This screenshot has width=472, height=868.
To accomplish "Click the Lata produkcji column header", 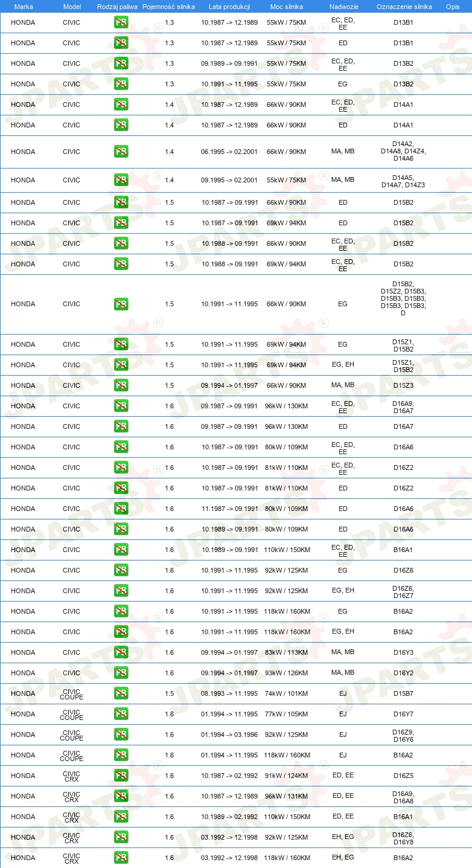I will click(229, 6).
